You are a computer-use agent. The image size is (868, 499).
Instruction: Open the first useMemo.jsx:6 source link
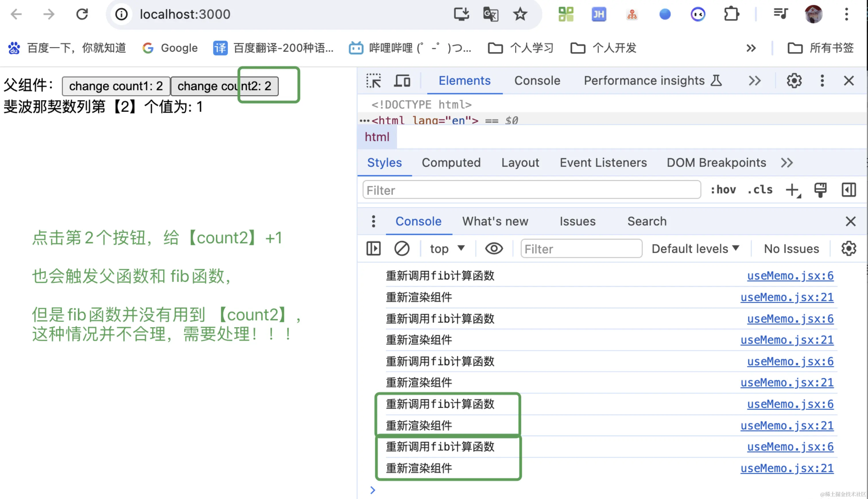[x=790, y=275]
